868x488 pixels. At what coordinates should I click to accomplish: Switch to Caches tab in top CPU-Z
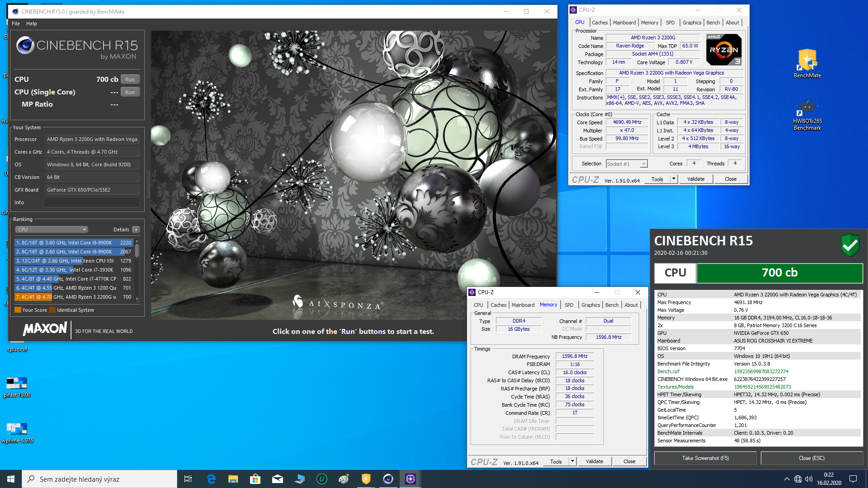coord(600,23)
